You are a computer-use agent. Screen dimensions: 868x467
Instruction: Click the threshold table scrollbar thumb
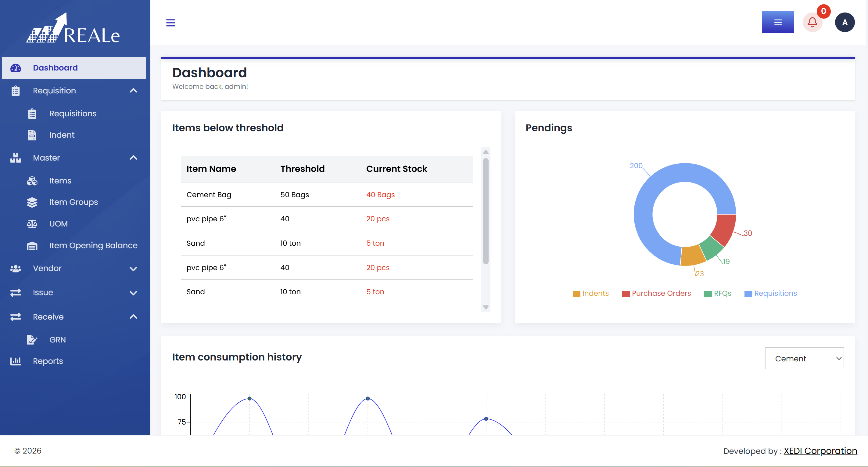point(486,211)
